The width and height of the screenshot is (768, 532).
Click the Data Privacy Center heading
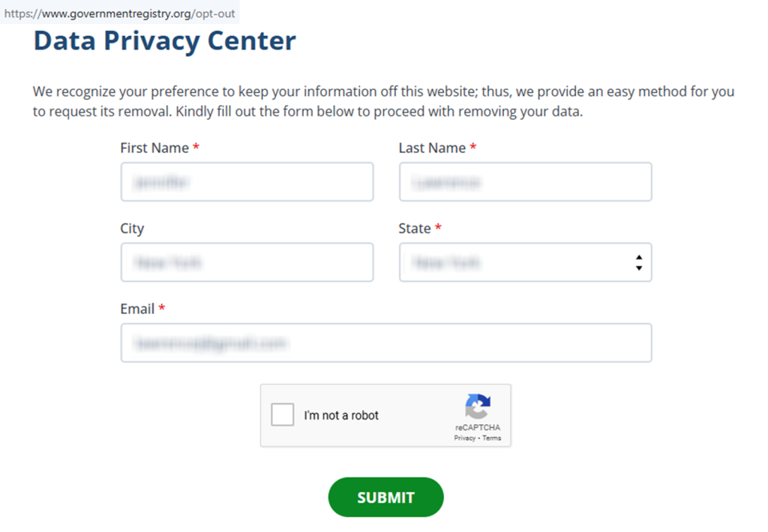pos(165,41)
